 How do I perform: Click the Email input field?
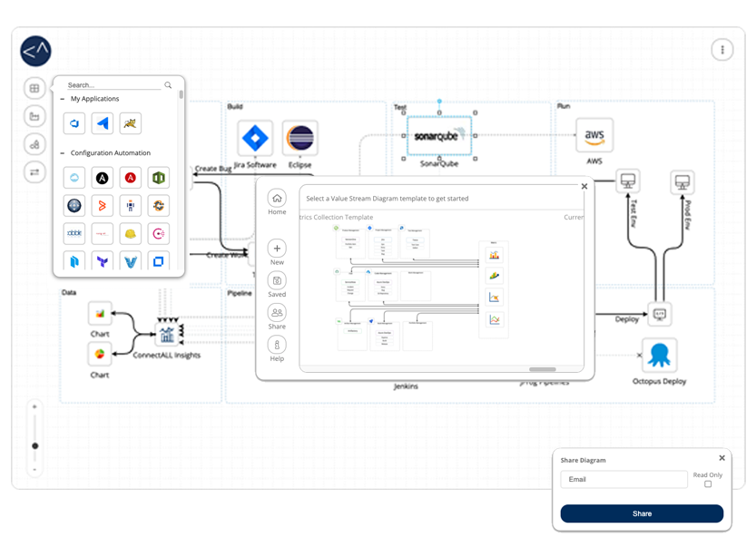tap(623, 479)
